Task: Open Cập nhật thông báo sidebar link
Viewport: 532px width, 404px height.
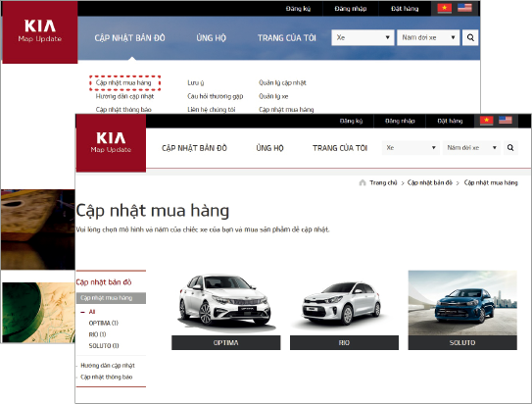Action: point(107,377)
